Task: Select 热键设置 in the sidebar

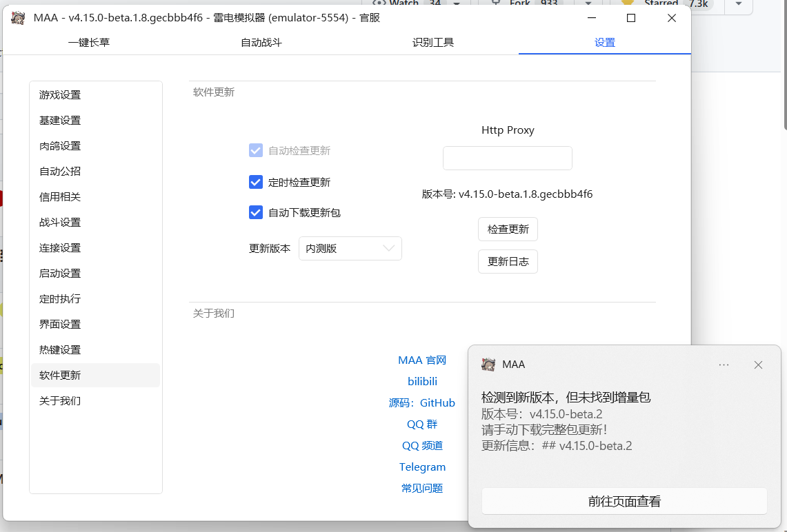Action: coord(95,350)
